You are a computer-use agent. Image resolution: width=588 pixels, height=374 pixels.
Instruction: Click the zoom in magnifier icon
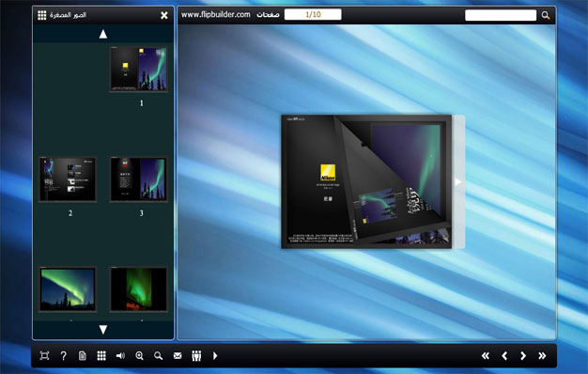point(140,355)
